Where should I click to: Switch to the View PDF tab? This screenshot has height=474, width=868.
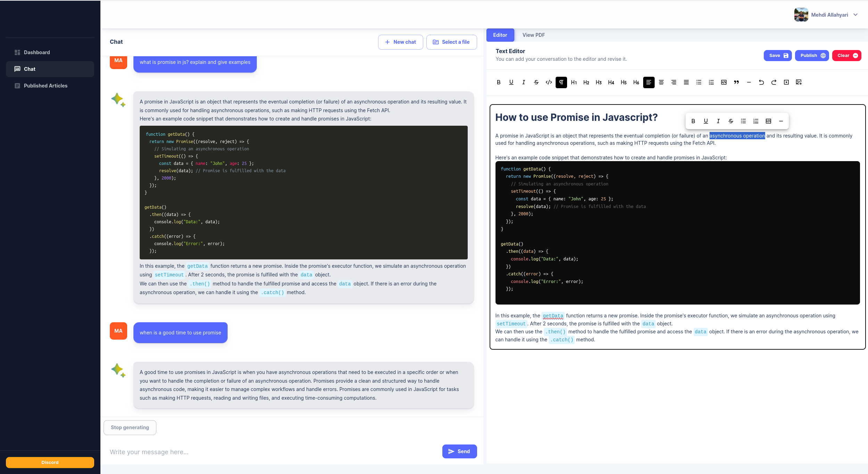click(x=533, y=35)
